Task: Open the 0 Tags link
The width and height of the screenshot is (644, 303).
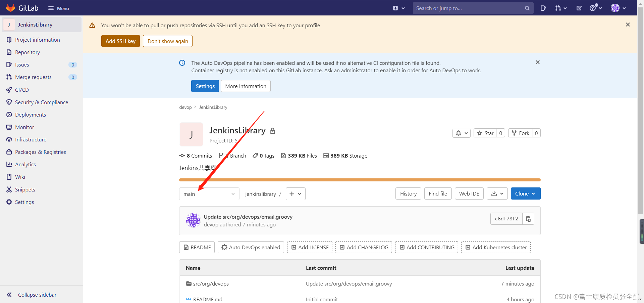Action: pos(264,156)
